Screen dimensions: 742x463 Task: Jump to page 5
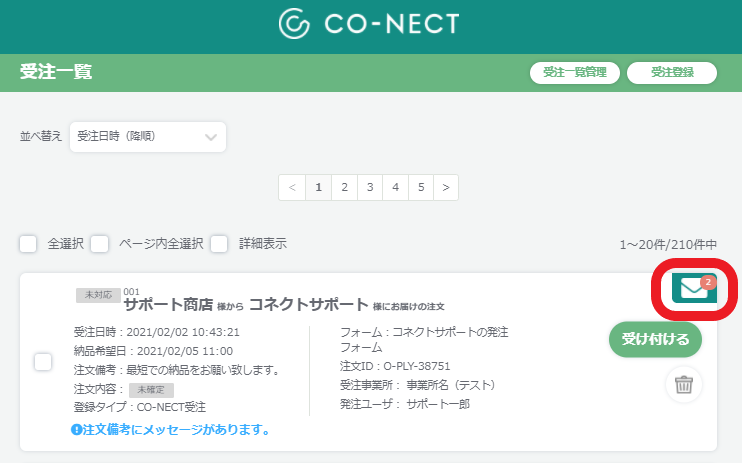[421, 187]
